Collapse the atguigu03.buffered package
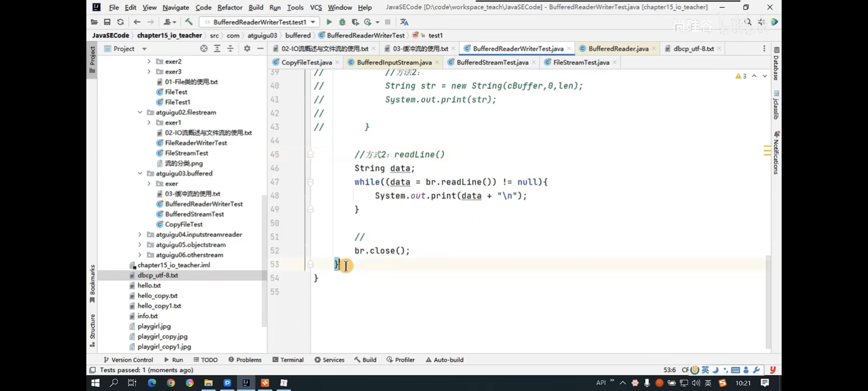The width and height of the screenshot is (868, 391). pyautogui.click(x=140, y=174)
